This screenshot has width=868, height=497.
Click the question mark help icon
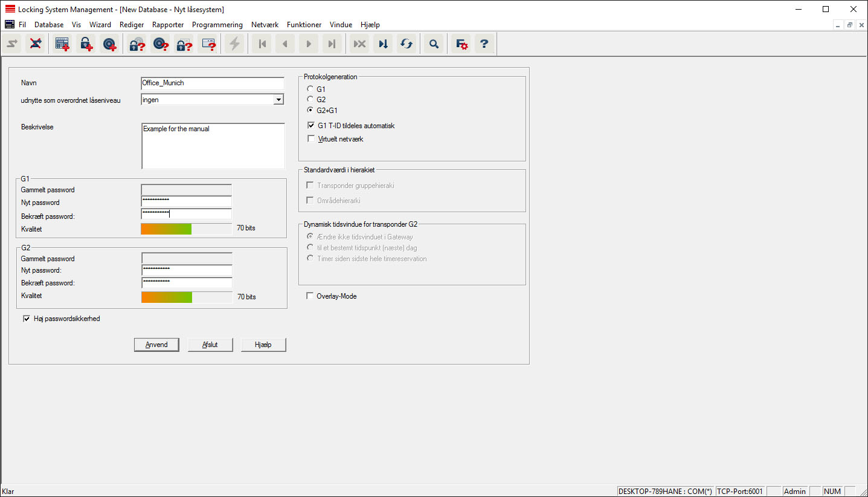pos(484,44)
